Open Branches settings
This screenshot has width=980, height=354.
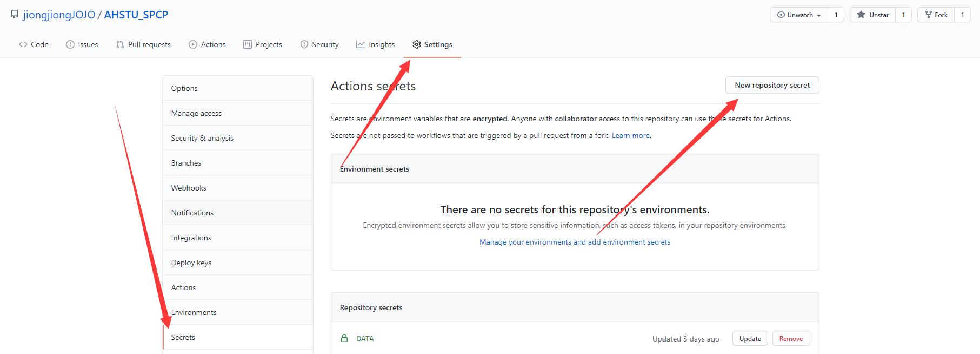pyautogui.click(x=238, y=163)
